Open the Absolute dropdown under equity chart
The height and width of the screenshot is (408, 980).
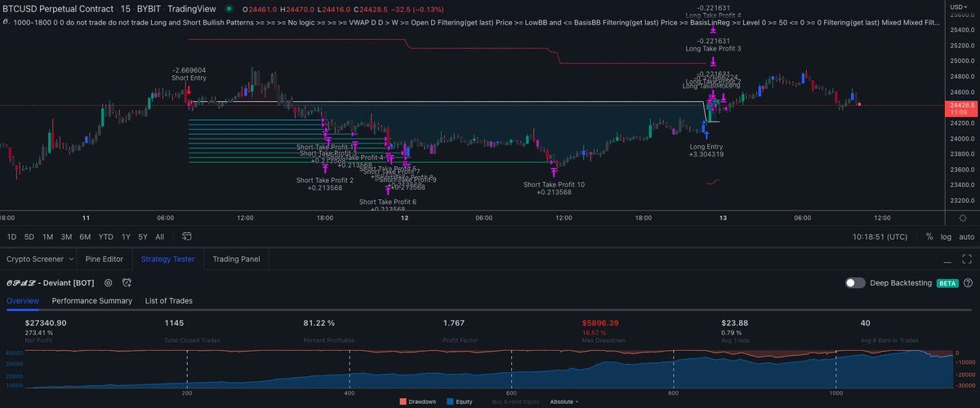pos(563,401)
